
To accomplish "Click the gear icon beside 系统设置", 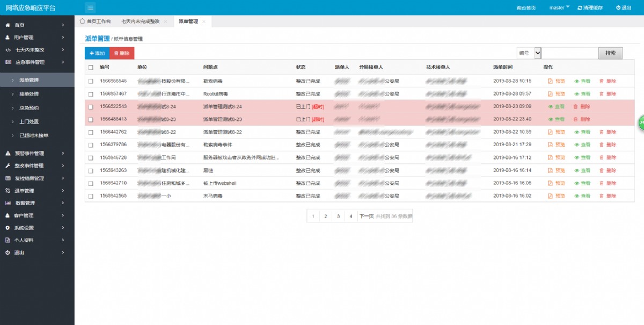I will 8,228.
